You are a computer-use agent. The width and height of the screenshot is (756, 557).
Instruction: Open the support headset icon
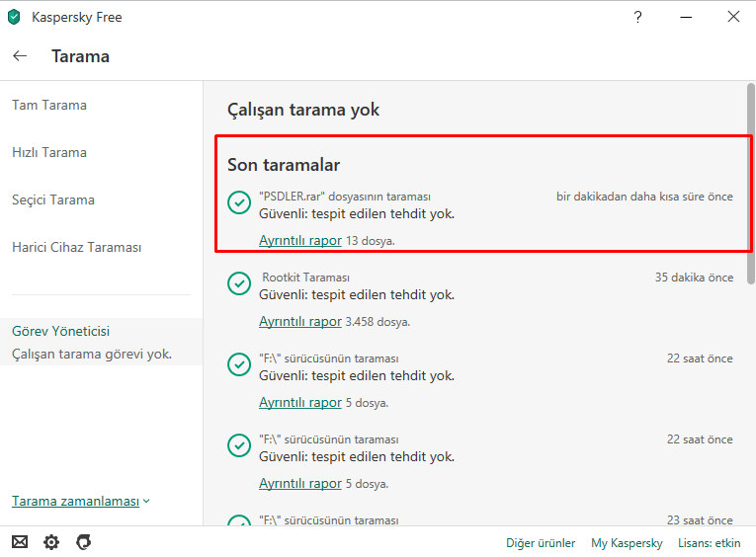(83, 542)
